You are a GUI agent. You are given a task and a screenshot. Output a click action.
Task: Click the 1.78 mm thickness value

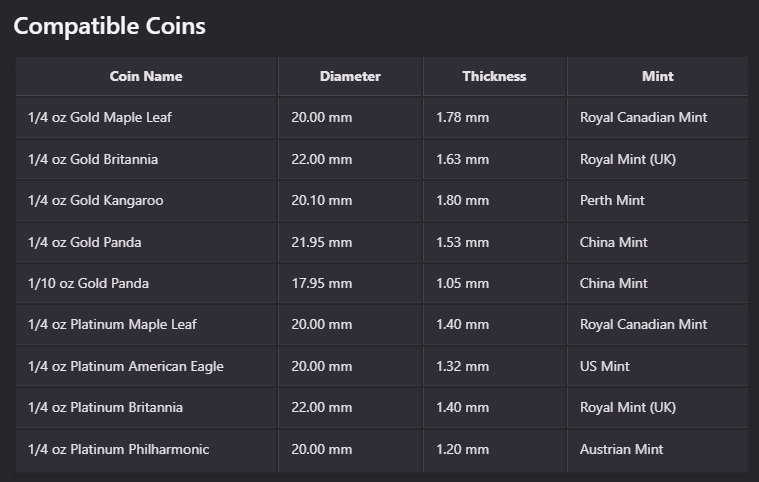click(462, 118)
